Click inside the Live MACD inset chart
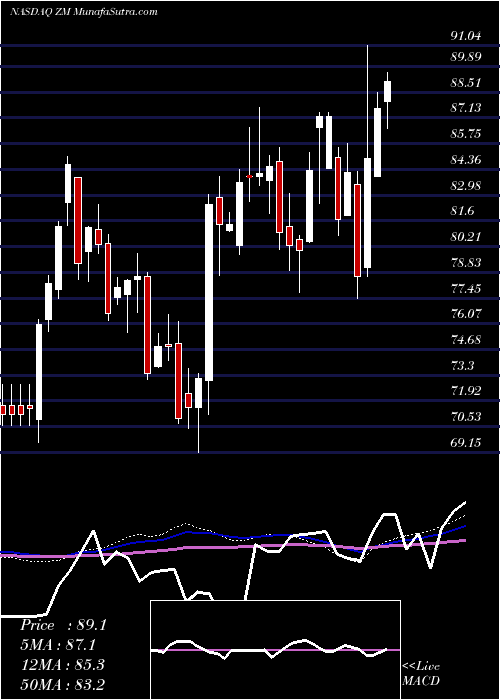 click(x=275, y=650)
